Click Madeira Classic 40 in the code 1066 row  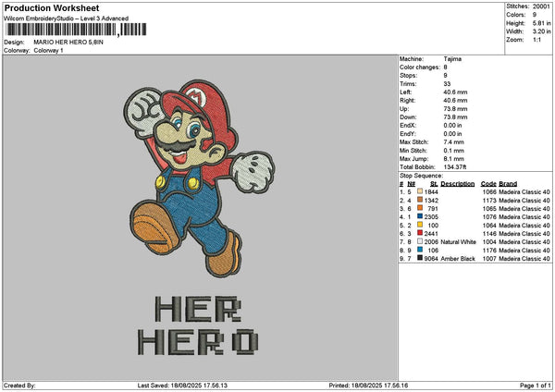[x=524, y=192]
